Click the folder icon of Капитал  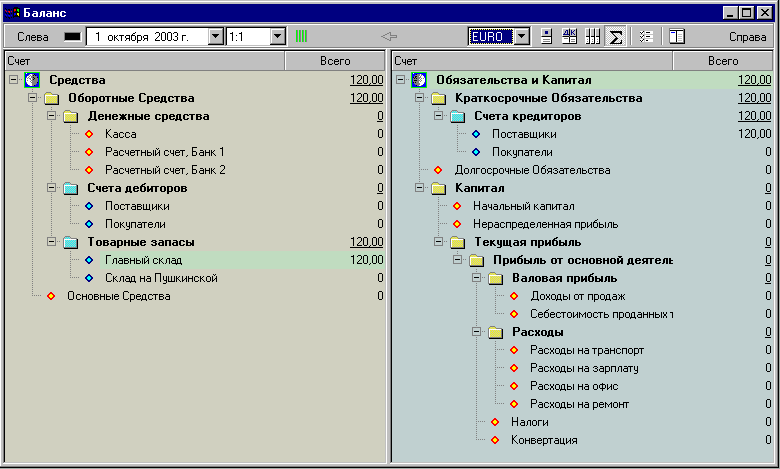coord(438,188)
